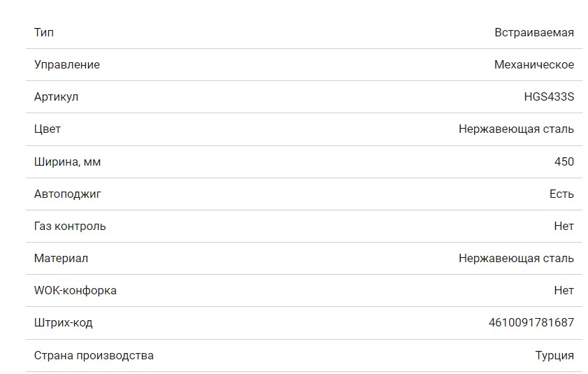Image resolution: width=588 pixels, height=374 pixels.
Task: Click the "Ширина, мм" label
Action: coord(67,161)
